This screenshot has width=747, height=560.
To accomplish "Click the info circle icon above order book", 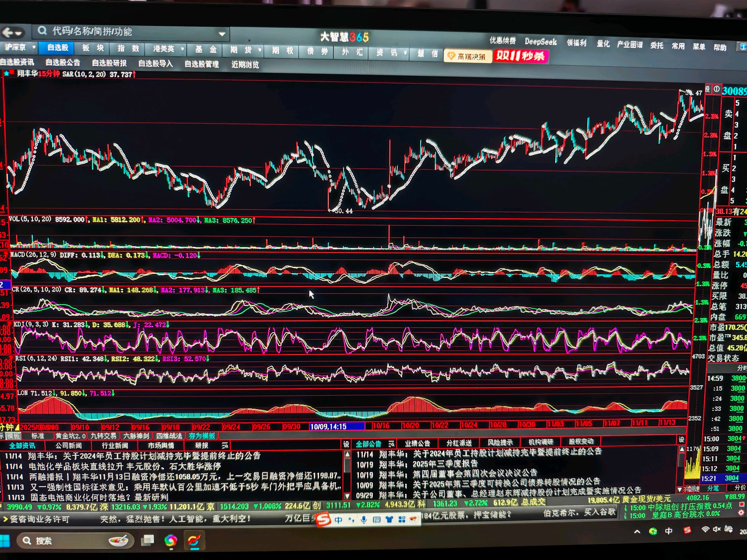I will [x=716, y=89].
